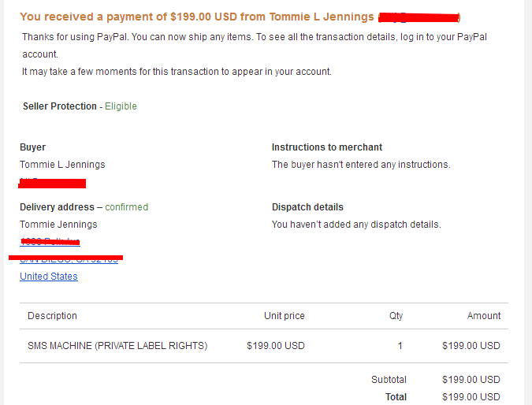
Task: Click the green Eligible seller protection text
Action: coord(121,106)
